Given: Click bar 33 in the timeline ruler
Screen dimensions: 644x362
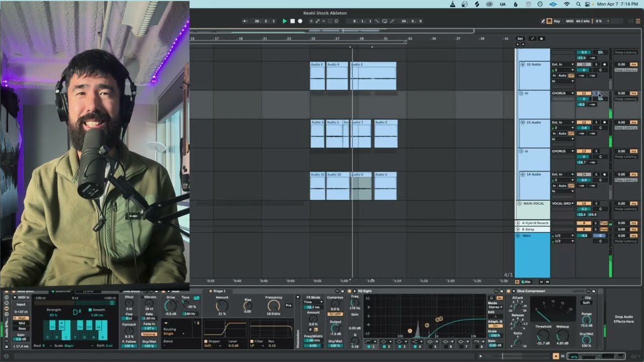Looking at the screenshot, I should (410, 39).
